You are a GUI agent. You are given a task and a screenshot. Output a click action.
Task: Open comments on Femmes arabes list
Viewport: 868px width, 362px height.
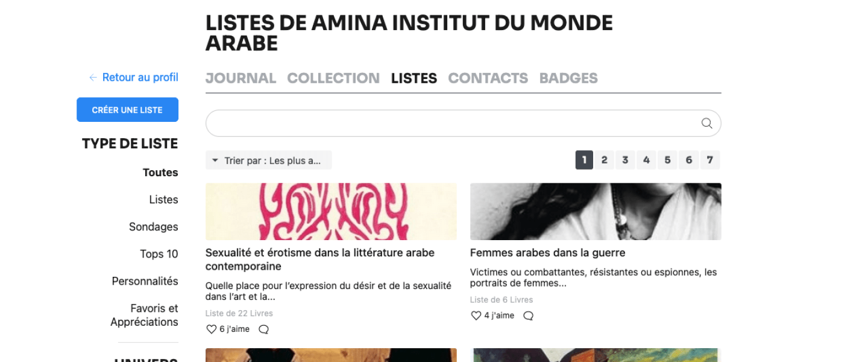point(528,316)
